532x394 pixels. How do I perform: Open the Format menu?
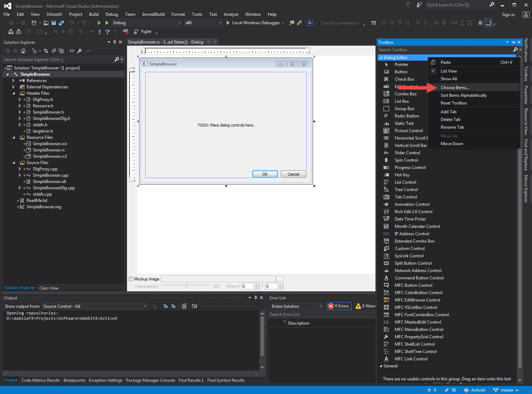coord(178,14)
